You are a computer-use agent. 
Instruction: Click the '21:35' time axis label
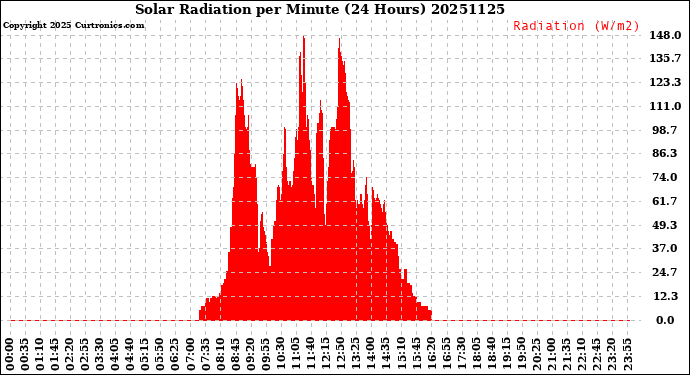pos(567,355)
